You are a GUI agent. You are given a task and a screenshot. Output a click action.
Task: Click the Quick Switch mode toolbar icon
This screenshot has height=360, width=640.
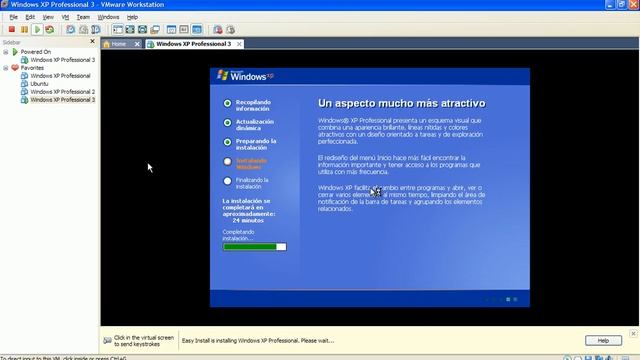[x=142, y=29]
